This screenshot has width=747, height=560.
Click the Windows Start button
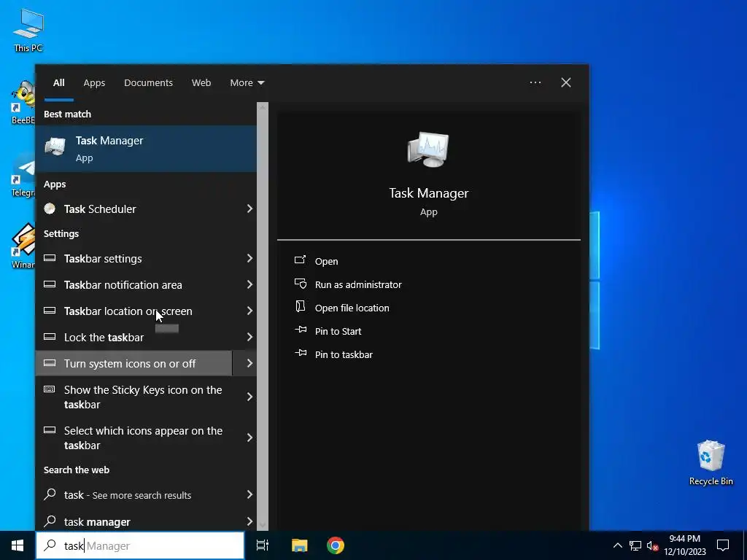pos(18,545)
